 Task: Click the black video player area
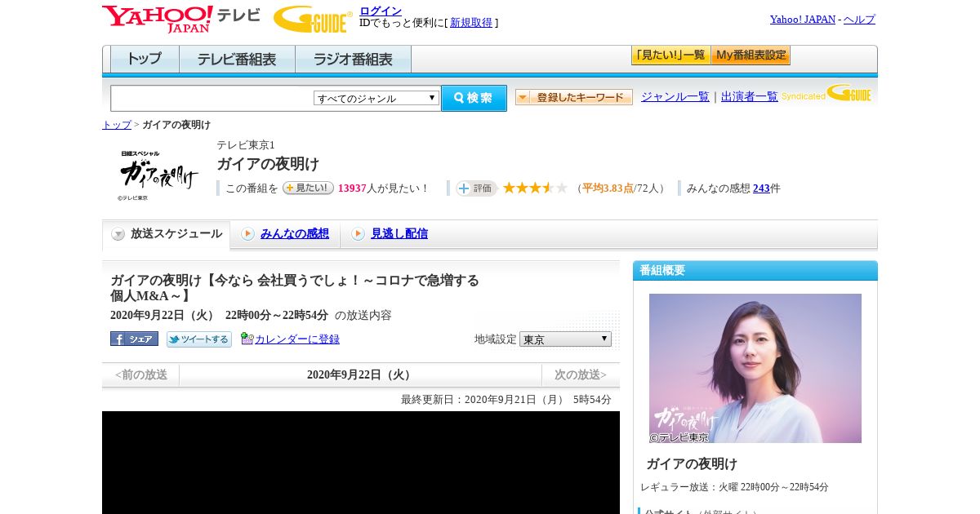[361, 463]
